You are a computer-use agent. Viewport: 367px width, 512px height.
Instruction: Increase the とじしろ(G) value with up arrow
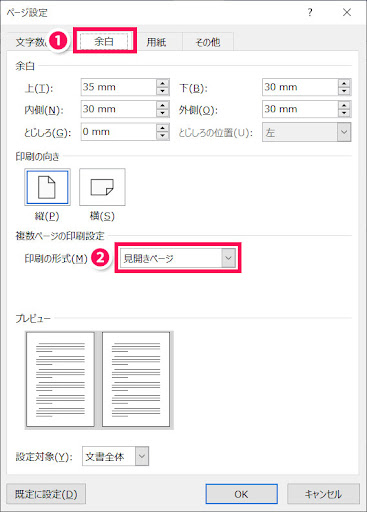click(x=162, y=128)
